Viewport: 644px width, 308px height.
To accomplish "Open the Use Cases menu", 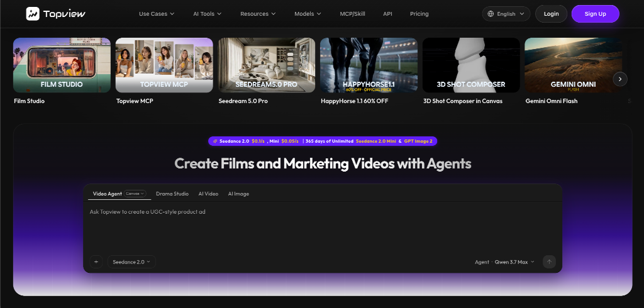I will (157, 14).
